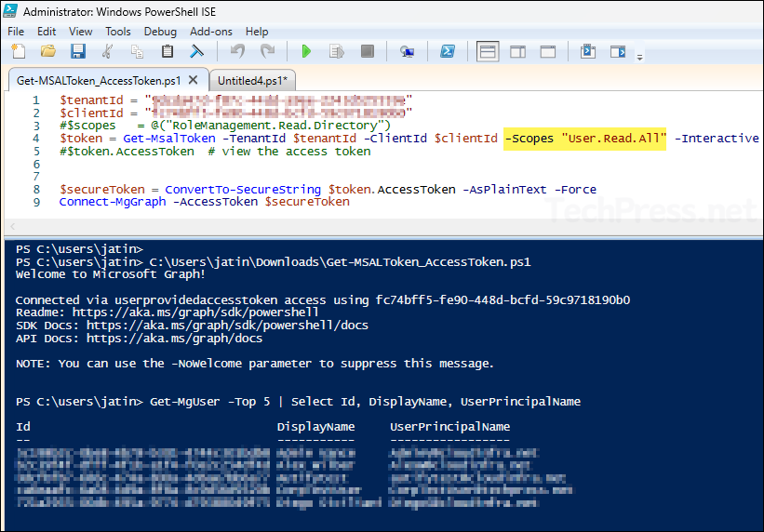Click the New Remote PowerShell Tab icon
Image resolution: width=764 pixels, height=532 pixels.
click(x=407, y=51)
